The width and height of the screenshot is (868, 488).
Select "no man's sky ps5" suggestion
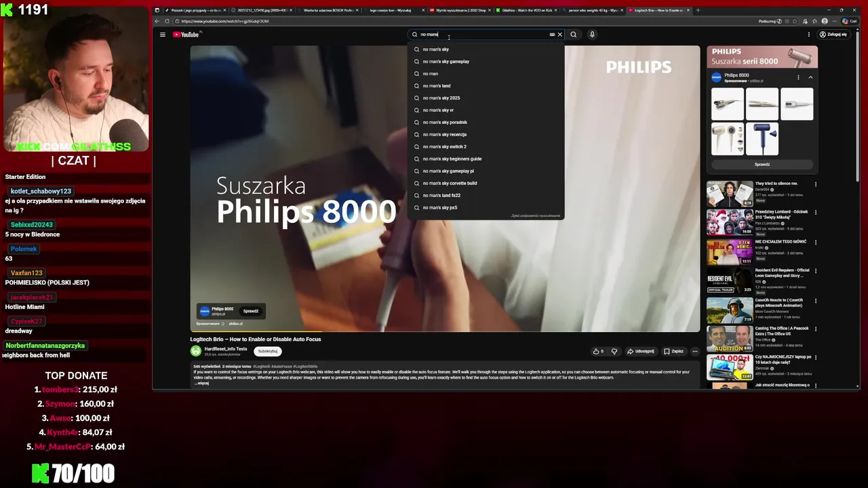point(486,208)
